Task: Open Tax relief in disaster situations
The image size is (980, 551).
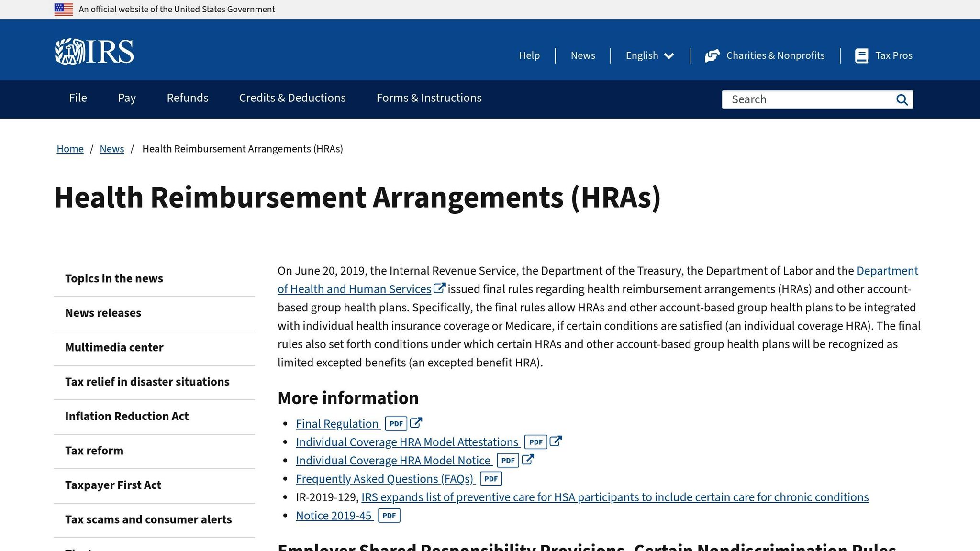Action: [154, 382]
